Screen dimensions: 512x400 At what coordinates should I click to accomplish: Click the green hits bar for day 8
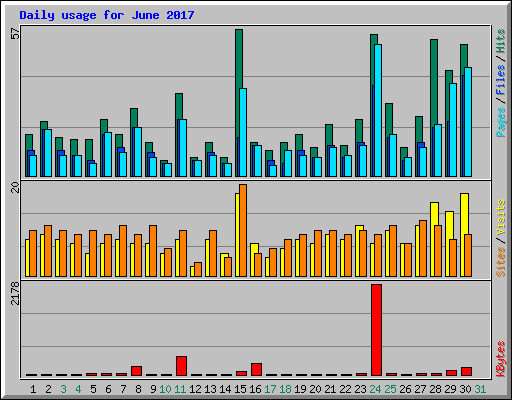coord(134,118)
